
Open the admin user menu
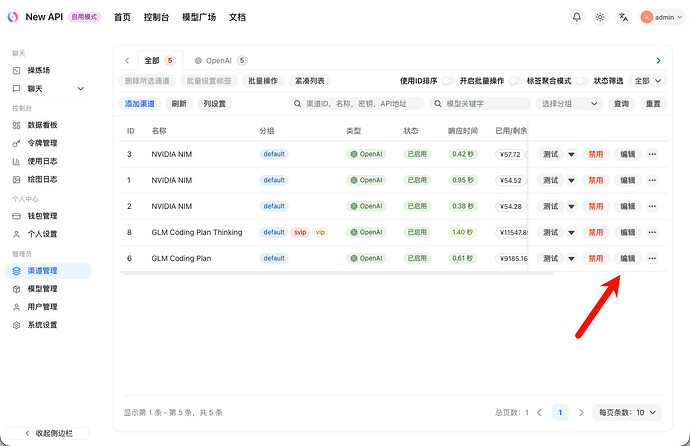click(x=662, y=17)
